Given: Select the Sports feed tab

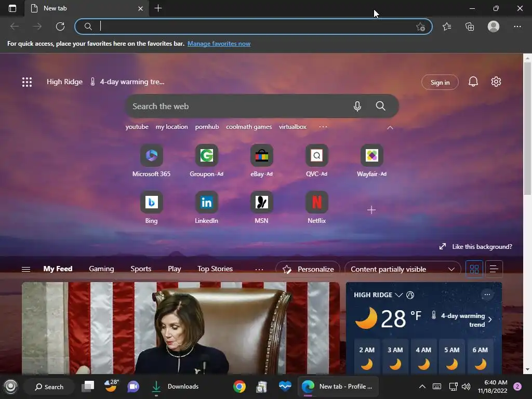Looking at the screenshot, I should coord(141,269).
